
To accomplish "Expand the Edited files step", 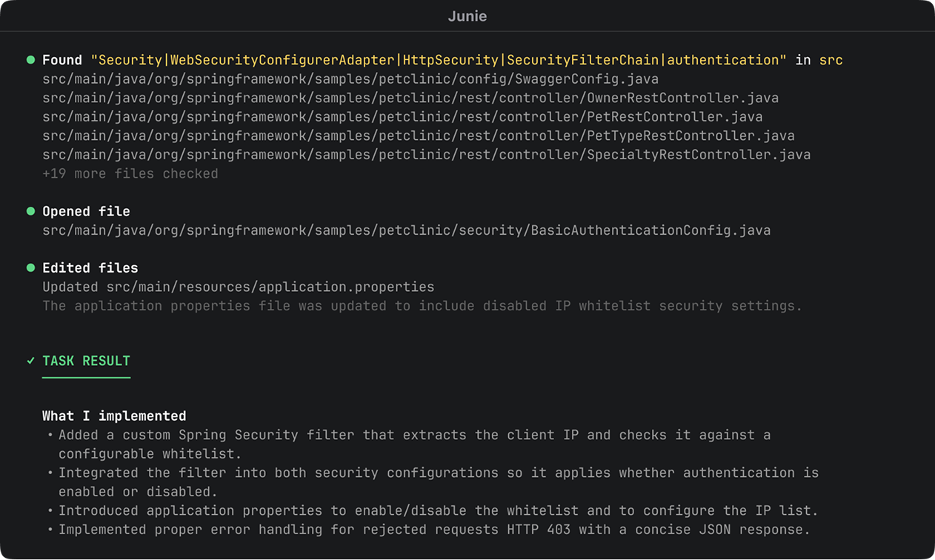I will point(90,267).
